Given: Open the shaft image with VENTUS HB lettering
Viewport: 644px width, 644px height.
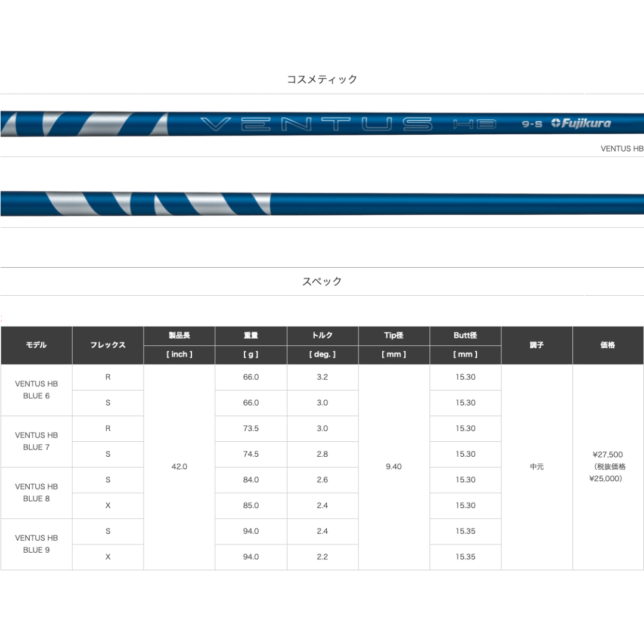Looking at the screenshot, I should pos(322,123).
